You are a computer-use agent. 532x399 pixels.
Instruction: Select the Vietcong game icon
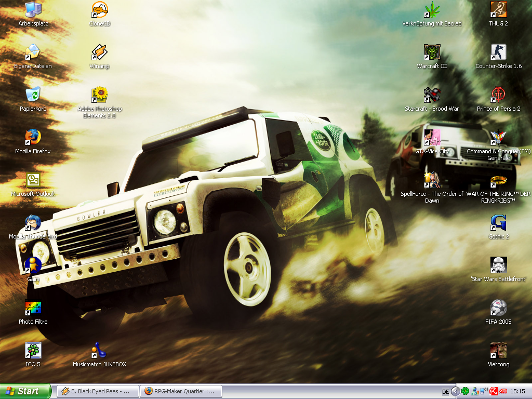pyautogui.click(x=498, y=351)
